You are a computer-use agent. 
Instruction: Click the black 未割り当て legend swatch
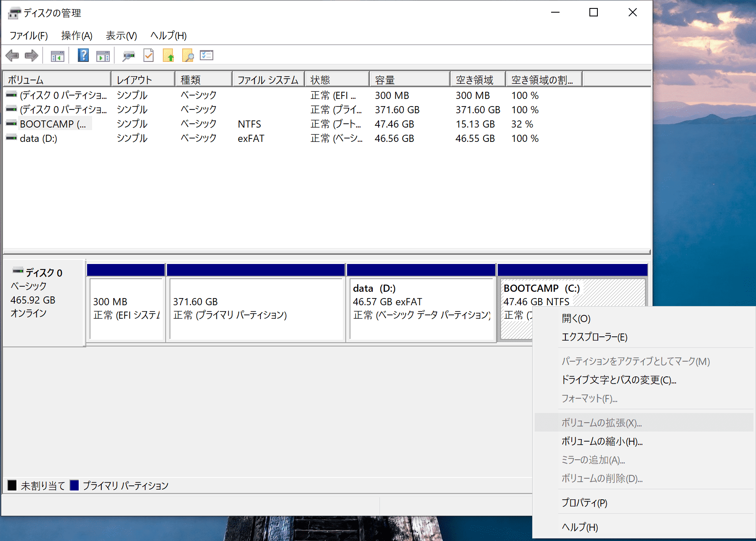pyautogui.click(x=12, y=485)
